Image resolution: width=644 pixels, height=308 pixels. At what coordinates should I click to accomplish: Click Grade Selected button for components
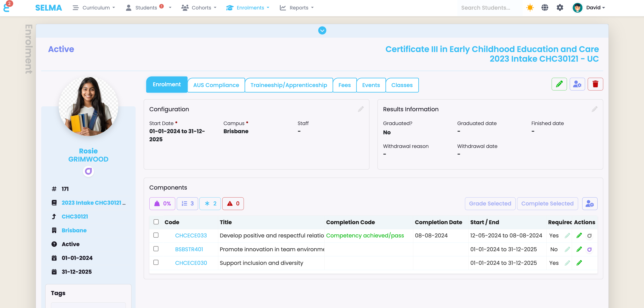click(490, 203)
